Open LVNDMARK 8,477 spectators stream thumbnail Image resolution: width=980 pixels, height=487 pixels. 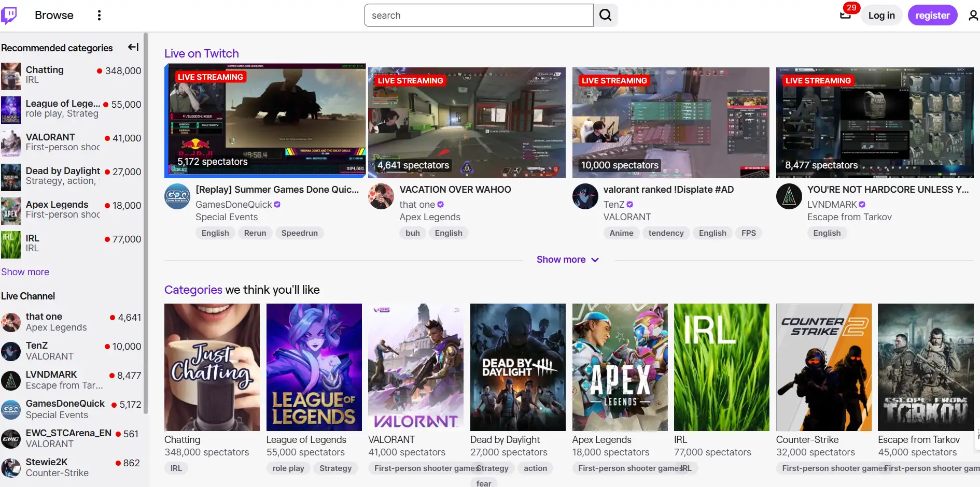point(875,123)
